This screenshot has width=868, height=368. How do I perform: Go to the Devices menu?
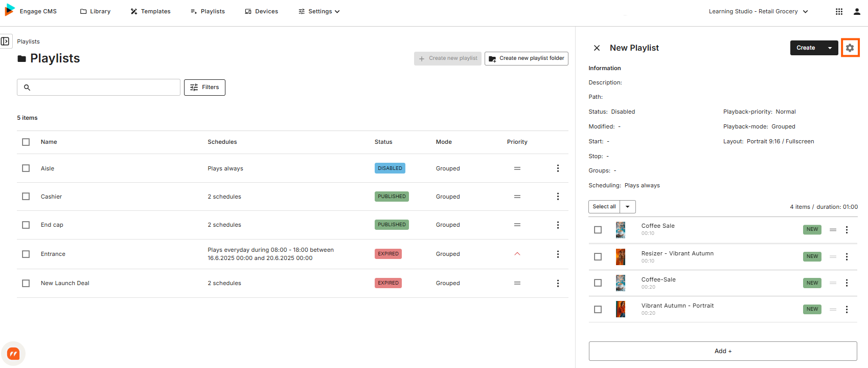pos(261,11)
